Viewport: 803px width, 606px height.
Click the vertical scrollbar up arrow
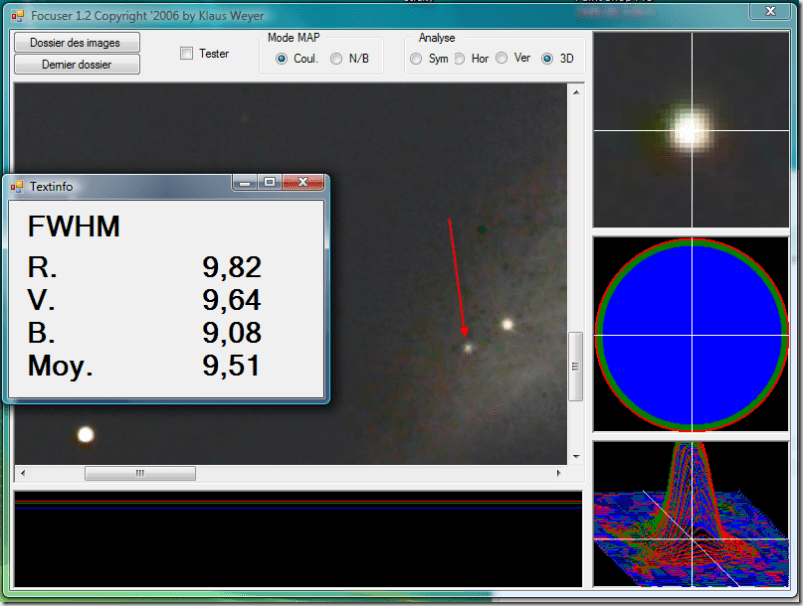(575, 92)
